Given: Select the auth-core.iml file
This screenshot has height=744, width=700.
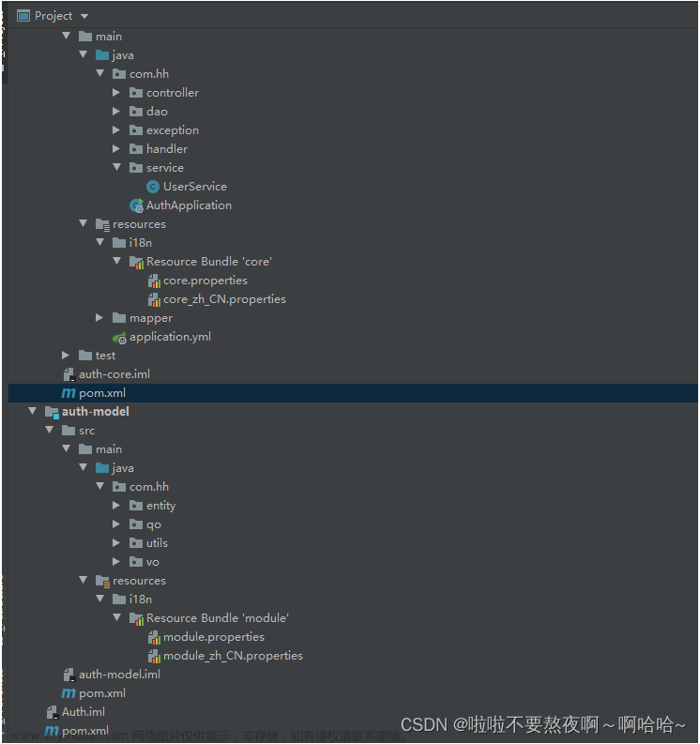Looking at the screenshot, I should coord(114,374).
